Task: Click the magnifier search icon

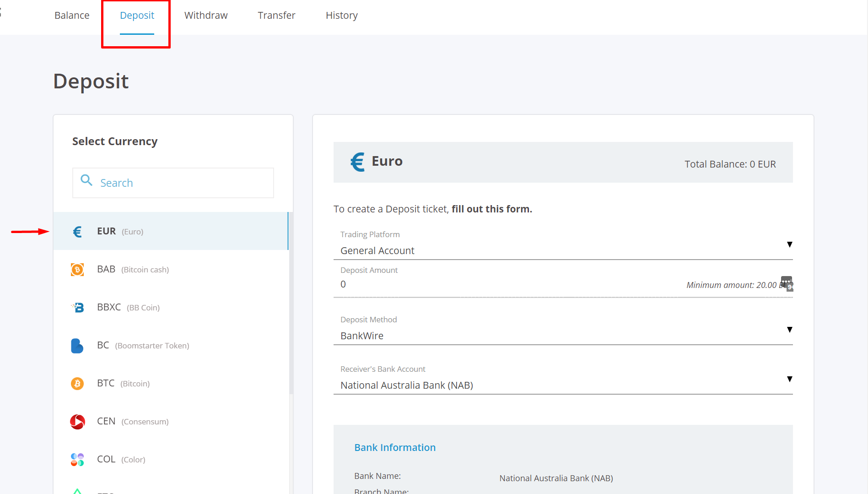Action: (86, 180)
